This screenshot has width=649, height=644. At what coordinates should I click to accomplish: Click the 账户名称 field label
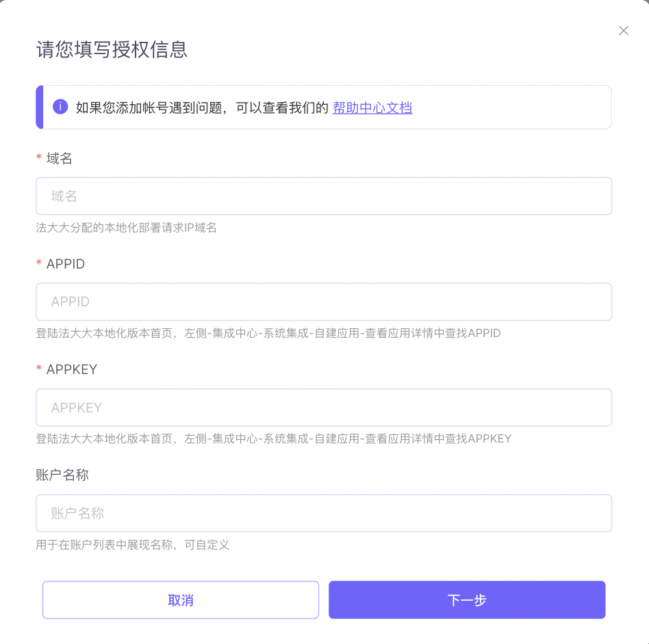[62, 475]
